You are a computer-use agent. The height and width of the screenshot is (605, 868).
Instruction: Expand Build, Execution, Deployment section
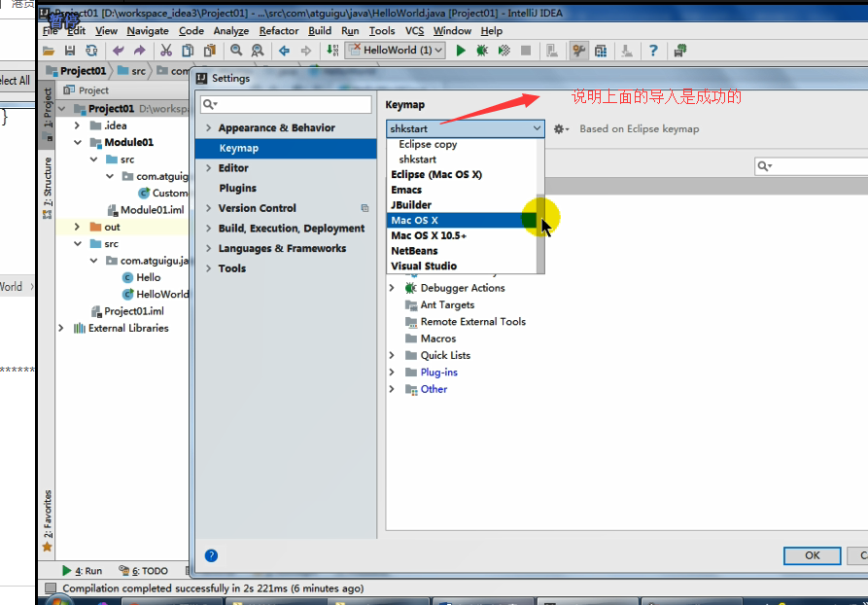click(x=209, y=229)
